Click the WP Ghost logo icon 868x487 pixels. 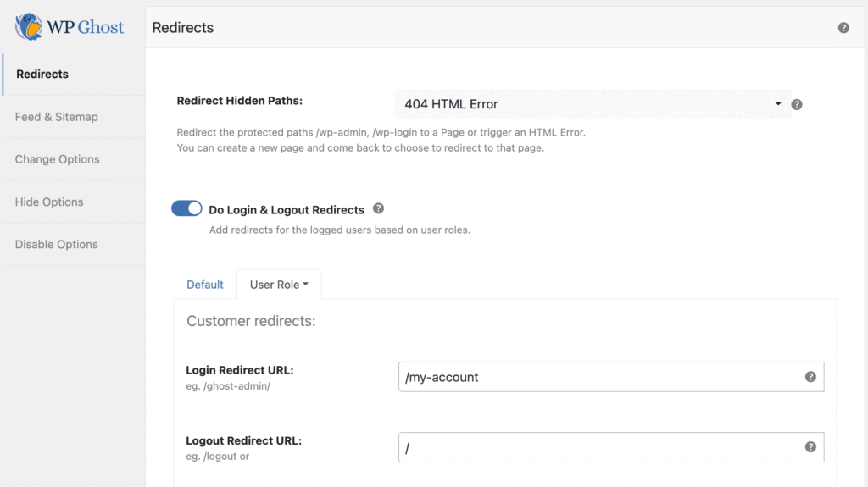click(x=28, y=26)
